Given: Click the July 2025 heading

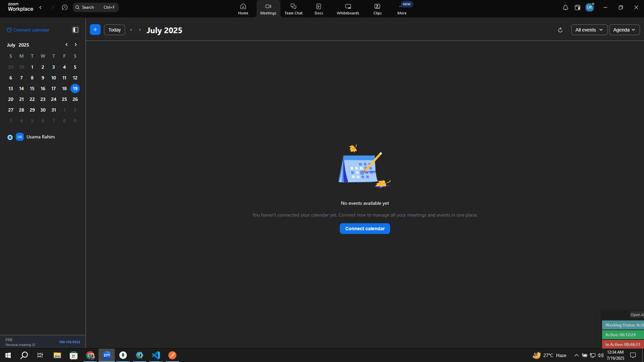Looking at the screenshot, I should (x=164, y=30).
